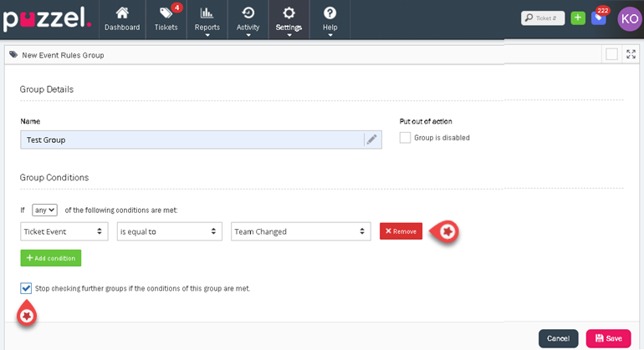
Task: Enable the Group is disabled checkbox
Action: tap(405, 138)
